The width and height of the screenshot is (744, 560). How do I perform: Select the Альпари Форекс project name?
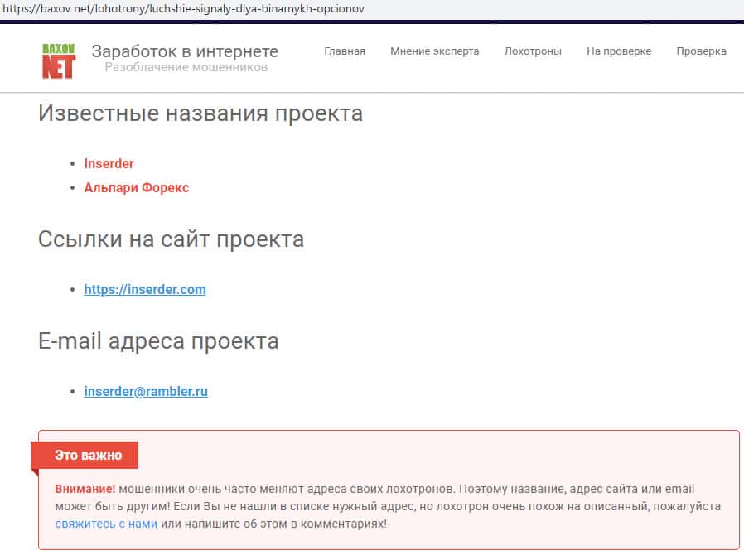[x=136, y=188]
